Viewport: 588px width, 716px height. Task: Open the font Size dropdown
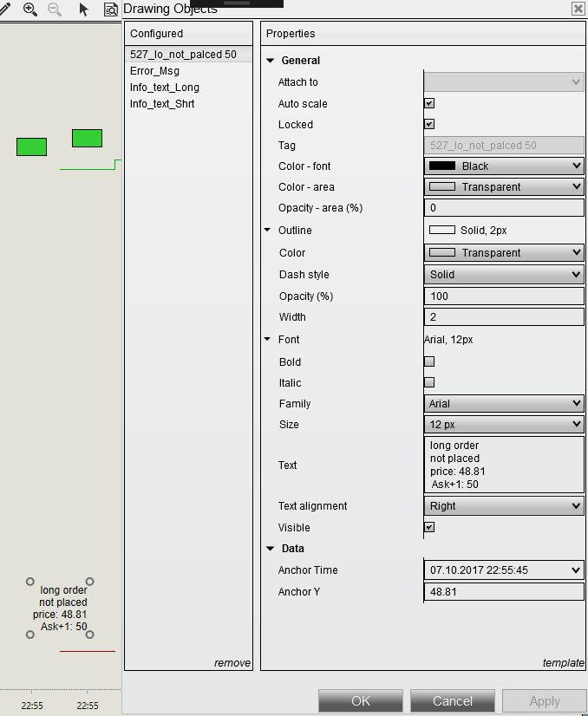pyautogui.click(x=504, y=424)
